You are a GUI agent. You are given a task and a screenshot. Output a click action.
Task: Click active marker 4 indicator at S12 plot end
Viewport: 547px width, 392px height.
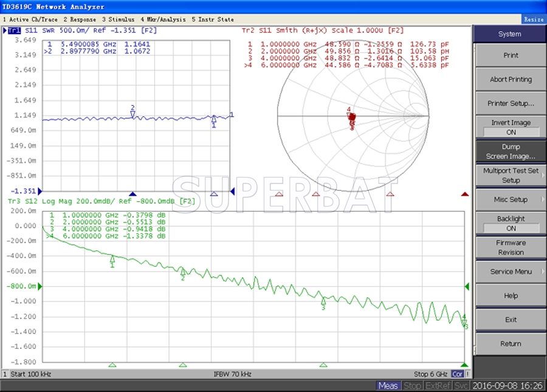(464, 365)
